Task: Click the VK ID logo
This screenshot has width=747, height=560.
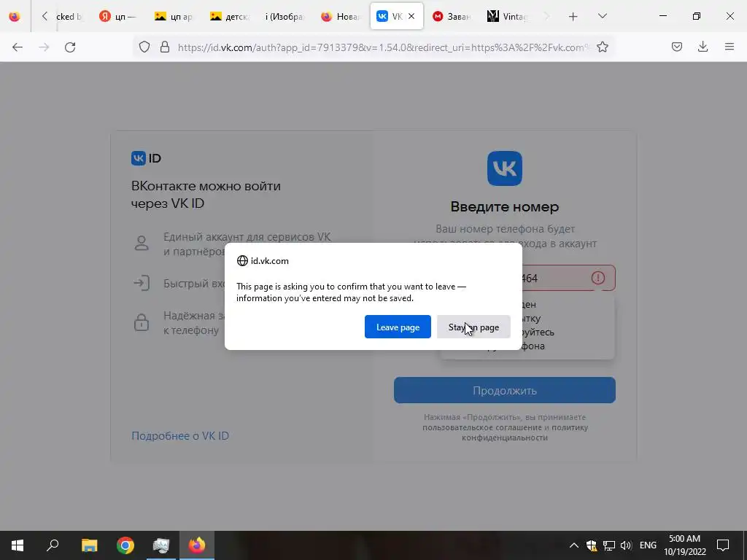Action: (146, 158)
